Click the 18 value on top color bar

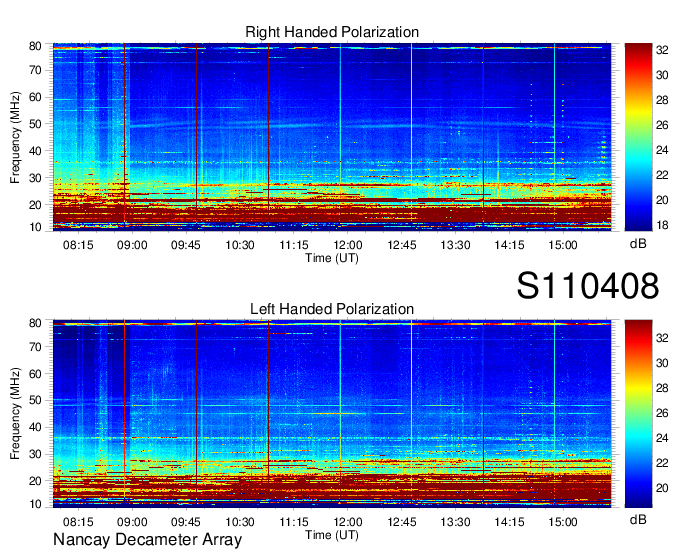[x=662, y=225]
